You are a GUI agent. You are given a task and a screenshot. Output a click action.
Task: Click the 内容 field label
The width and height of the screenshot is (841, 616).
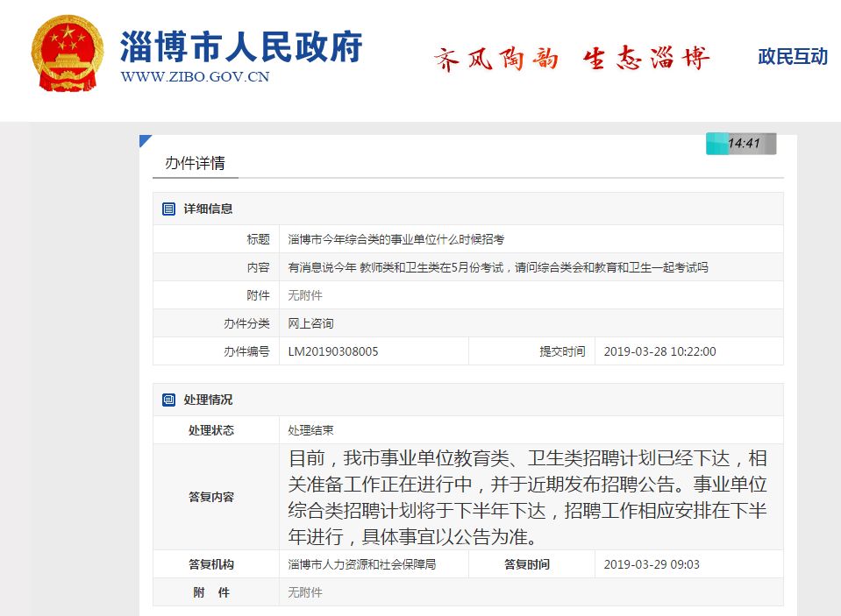(258, 267)
